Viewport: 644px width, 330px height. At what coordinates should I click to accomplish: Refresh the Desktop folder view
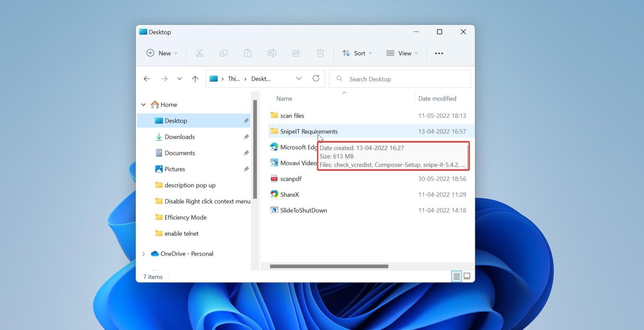pyautogui.click(x=316, y=79)
